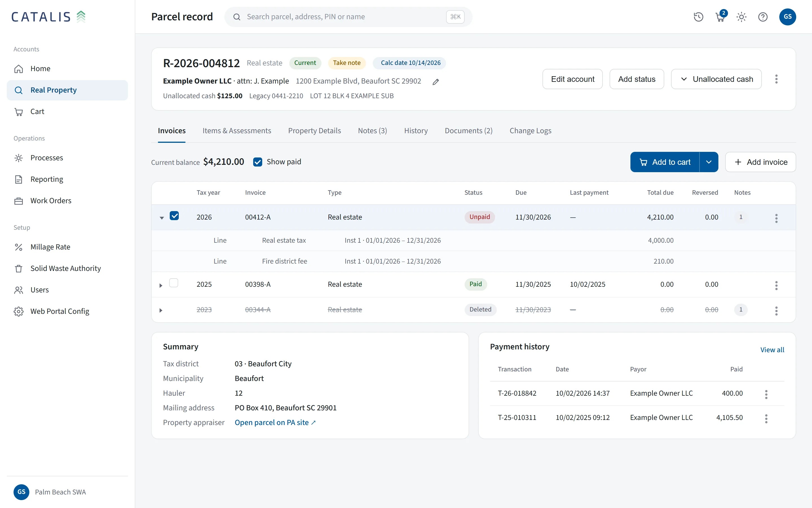
Task: Open the Change Logs tab
Action: tap(530, 131)
